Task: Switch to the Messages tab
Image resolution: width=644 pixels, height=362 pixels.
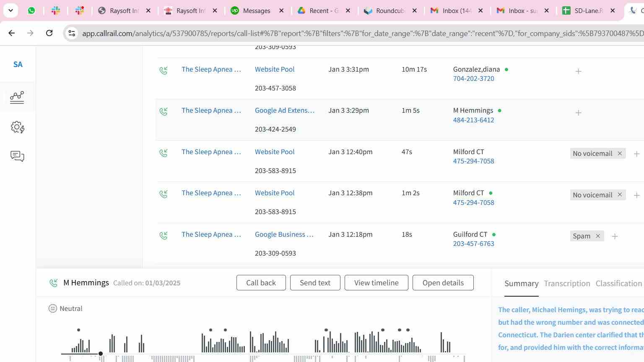Action: click(257, 10)
